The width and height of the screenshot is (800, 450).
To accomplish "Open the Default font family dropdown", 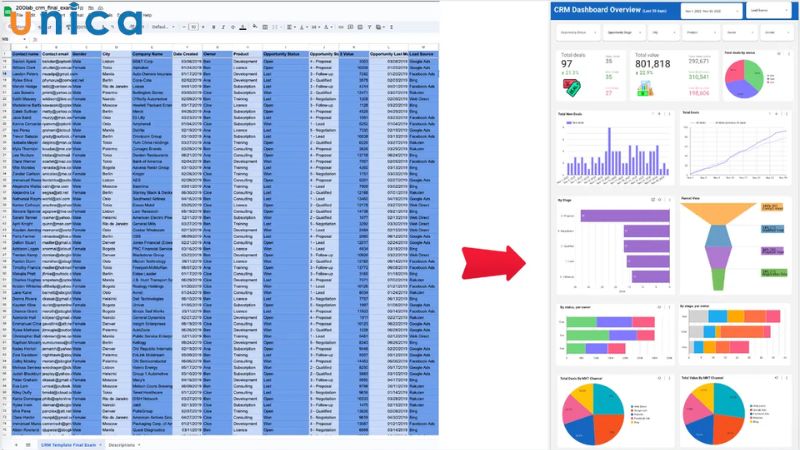I will (163, 27).
